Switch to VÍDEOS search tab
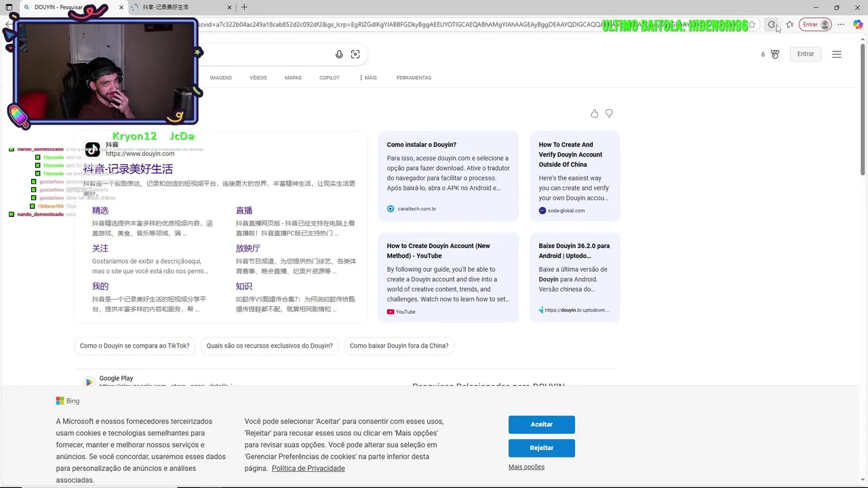The width and height of the screenshot is (868, 488). coord(258,78)
